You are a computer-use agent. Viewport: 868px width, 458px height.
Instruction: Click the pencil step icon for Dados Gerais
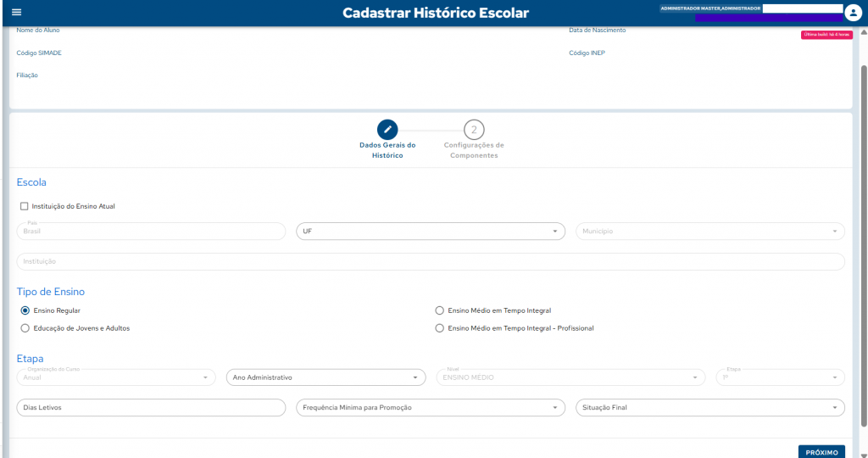(387, 130)
